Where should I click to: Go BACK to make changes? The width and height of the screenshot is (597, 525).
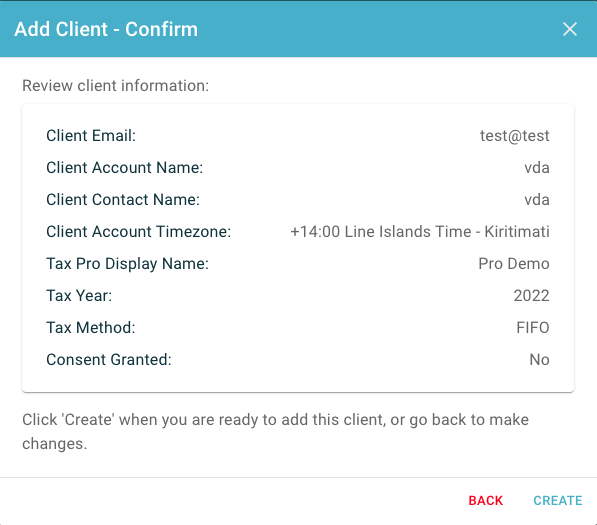(485, 500)
